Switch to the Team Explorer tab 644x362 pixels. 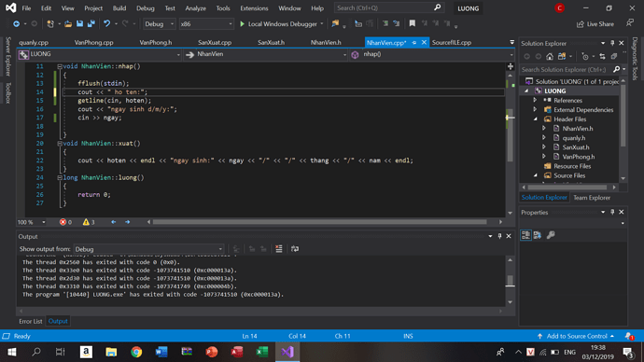tap(592, 198)
